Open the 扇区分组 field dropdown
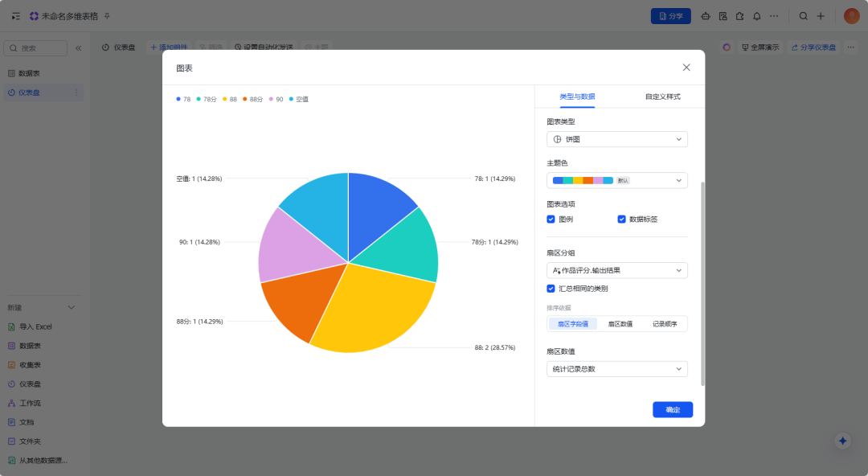Image resolution: width=868 pixels, height=476 pixels. [x=616, y=270]
